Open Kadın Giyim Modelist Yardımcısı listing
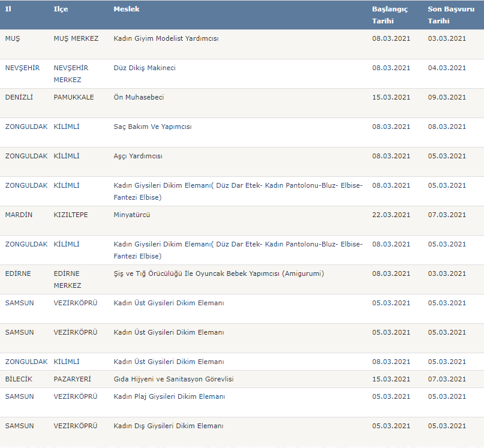 tap(166, 38)
